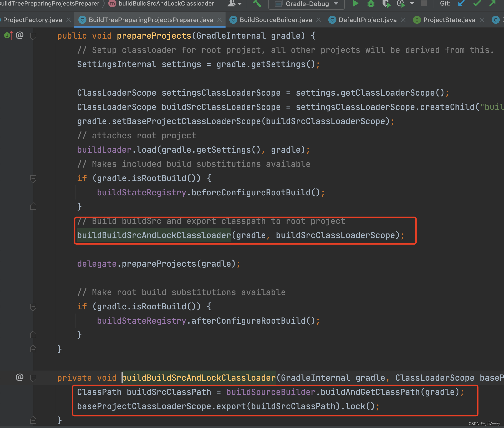Click Git push green arrow
Screen dimensions: 504x428
click(x=492, y=3)
